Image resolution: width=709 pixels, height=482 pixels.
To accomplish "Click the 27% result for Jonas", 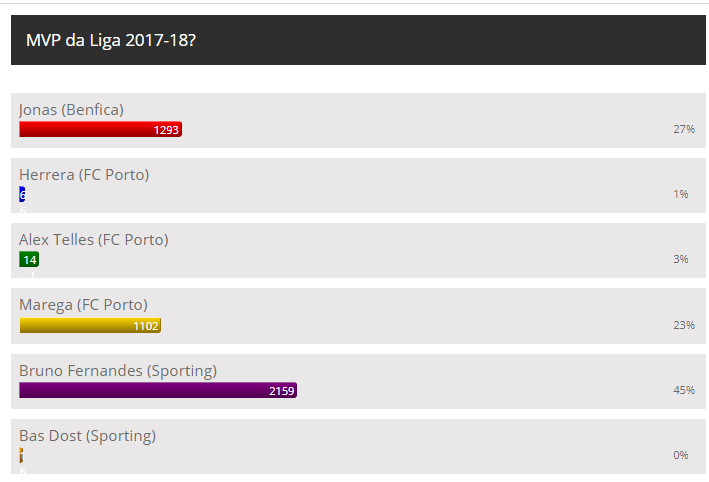I will [x=684, y=129].
